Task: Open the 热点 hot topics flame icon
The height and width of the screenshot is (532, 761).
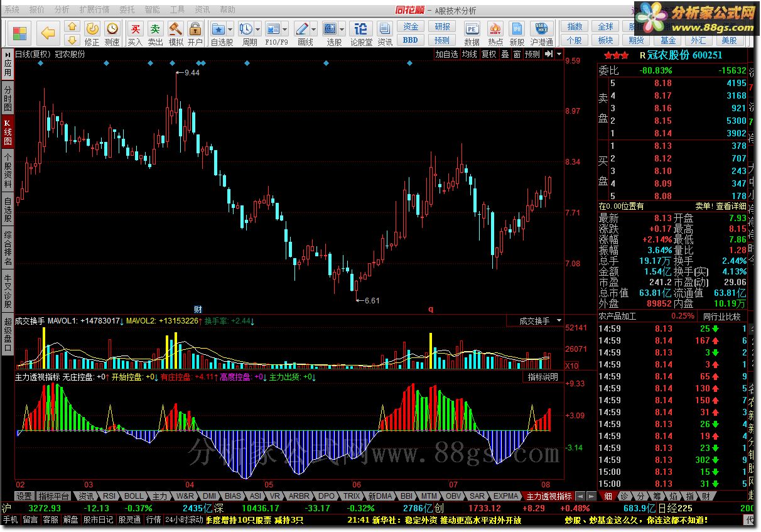Action: click(495, 28)
